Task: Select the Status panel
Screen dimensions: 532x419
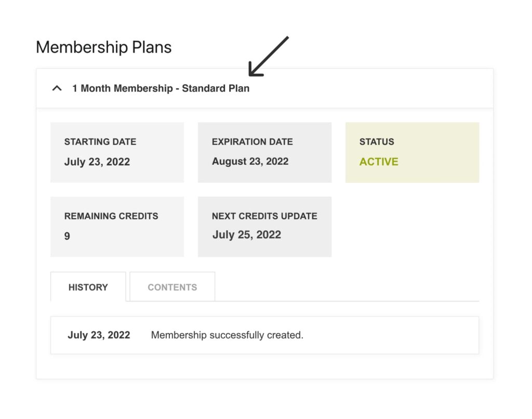Action: [412, 152]
